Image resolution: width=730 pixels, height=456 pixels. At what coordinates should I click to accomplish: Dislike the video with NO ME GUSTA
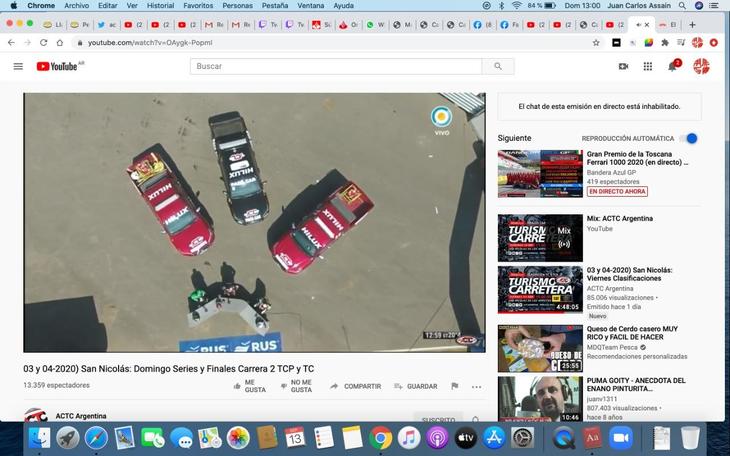tap(296, 386)
